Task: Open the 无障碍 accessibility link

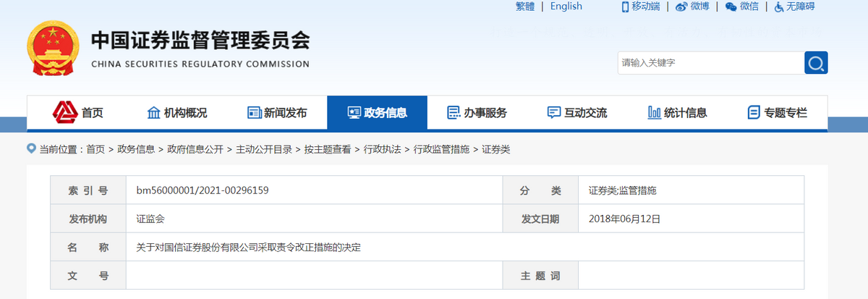Action: pos(800,7)
